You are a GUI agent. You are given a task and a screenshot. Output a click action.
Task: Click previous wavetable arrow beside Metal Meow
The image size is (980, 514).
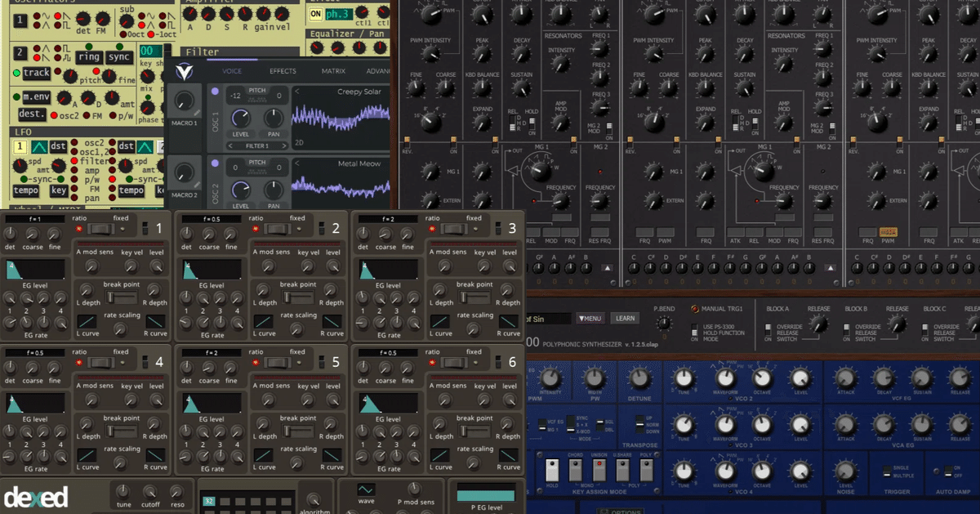click(297, 164)
